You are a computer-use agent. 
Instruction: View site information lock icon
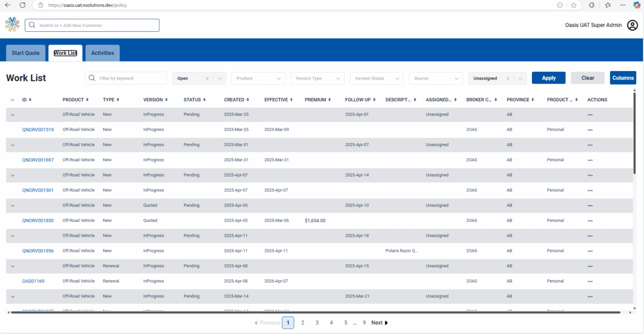[x=41, y=5]
